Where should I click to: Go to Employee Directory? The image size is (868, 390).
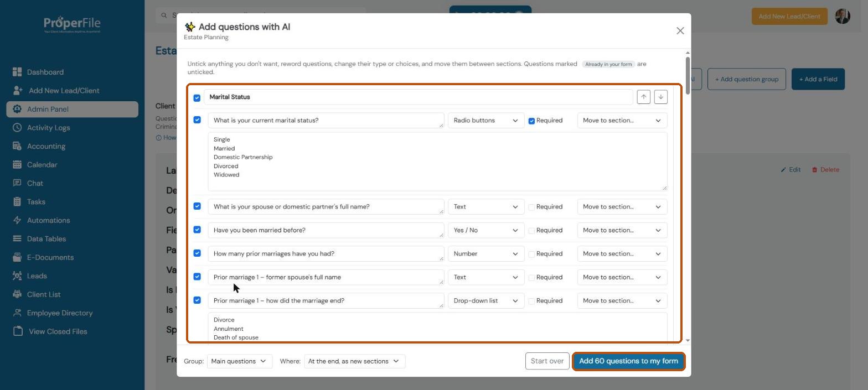[60, 313]
